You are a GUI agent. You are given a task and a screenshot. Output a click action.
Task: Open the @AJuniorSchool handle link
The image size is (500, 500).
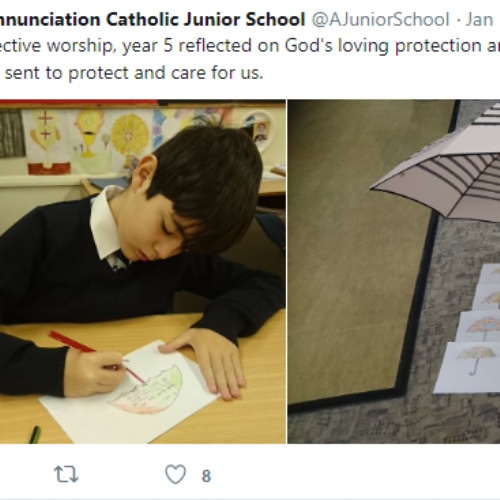tap(381, 19)
